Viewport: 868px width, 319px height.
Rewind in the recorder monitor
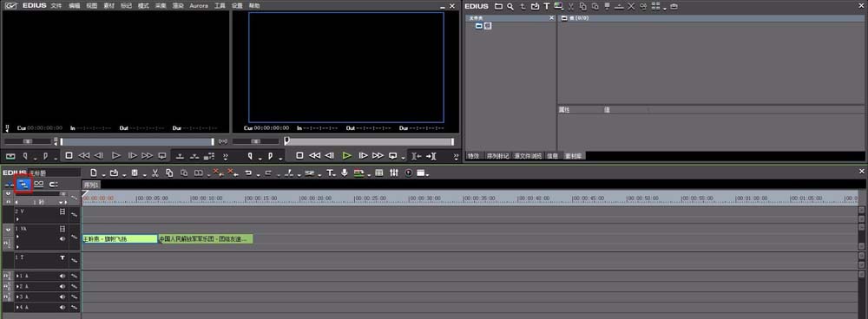[x=314, y=156]
